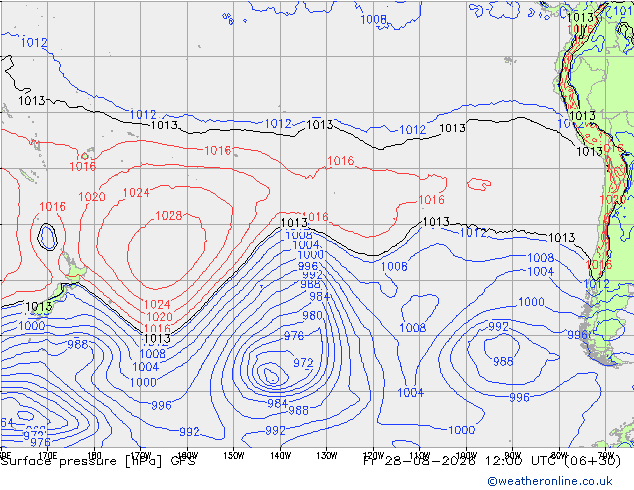Select the 140W longitude label
This screenshot has height=490, width=634.
281,456
